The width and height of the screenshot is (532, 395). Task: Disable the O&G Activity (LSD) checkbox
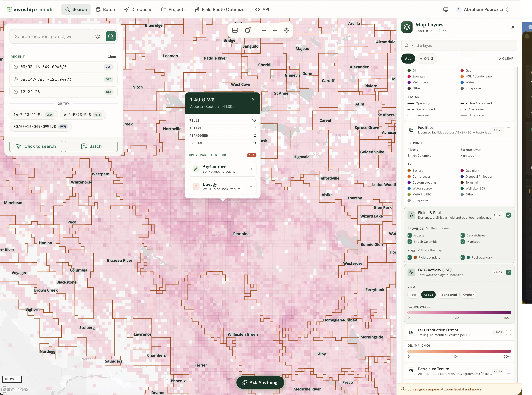[x=508, y=272]
